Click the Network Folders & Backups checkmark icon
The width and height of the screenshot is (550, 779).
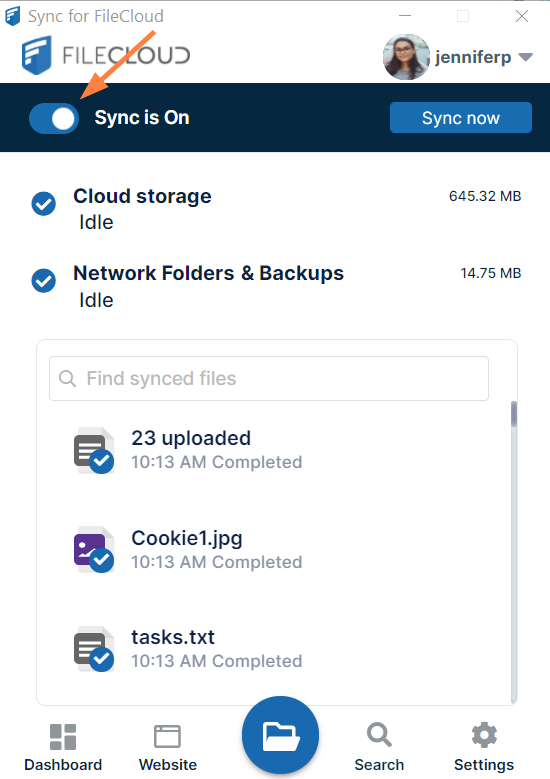[x=44, y=281]
